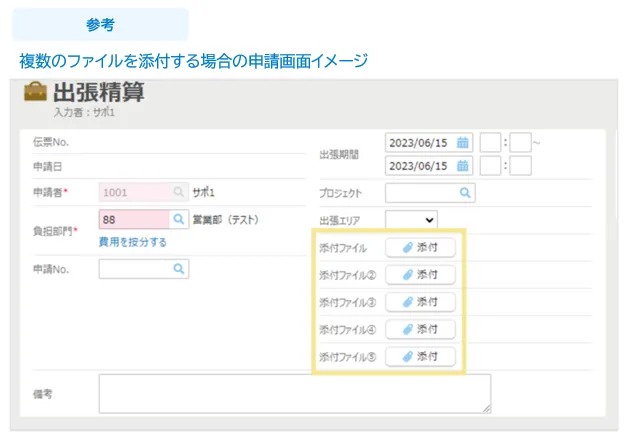This screenshot has height=436, width=625.
Task: Open the calendar picker for the trip end date
Action: tap(463, 166)
